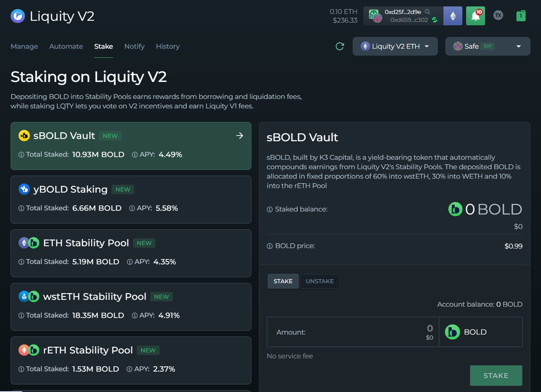Expand the Liquity V2 ETH dropdown
The image size is (541, 392).
[x=395, y=46]
